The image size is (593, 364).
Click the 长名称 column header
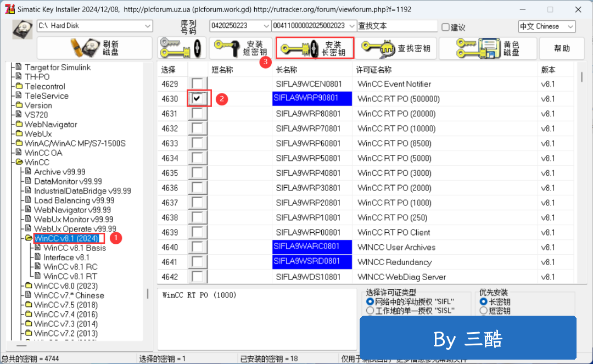(287, 70)
